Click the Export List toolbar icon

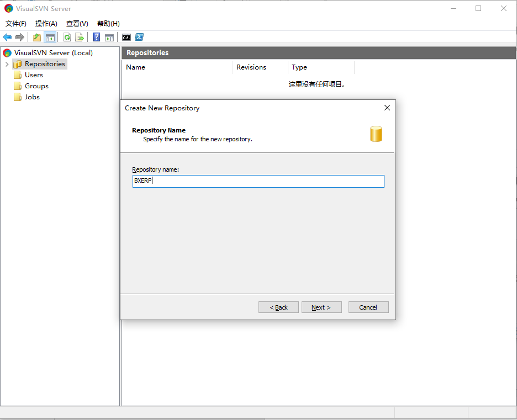coord(80,37)
